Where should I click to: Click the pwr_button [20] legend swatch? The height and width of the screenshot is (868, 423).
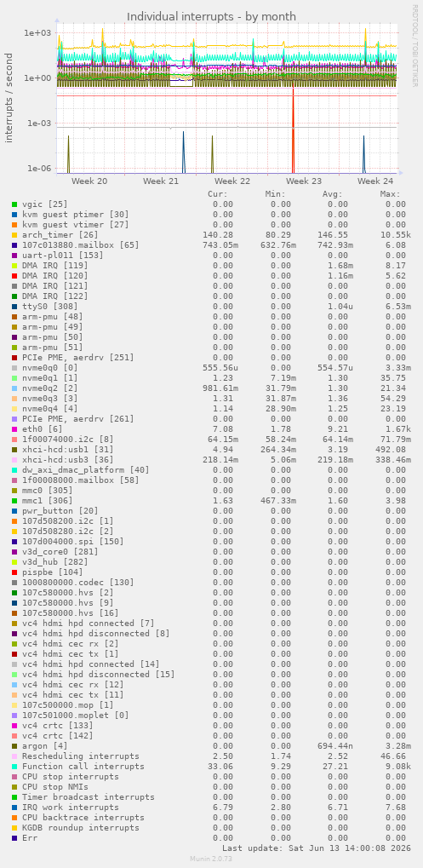click(x=14, y=511)
